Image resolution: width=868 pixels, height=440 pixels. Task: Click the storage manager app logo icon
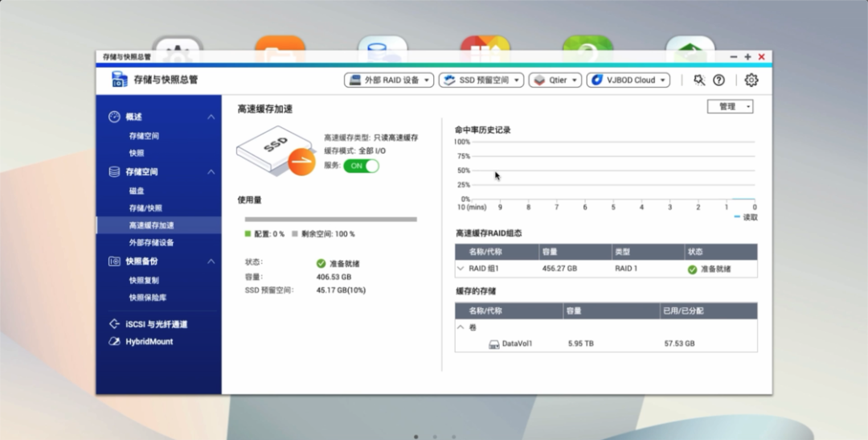pos(119,80)
